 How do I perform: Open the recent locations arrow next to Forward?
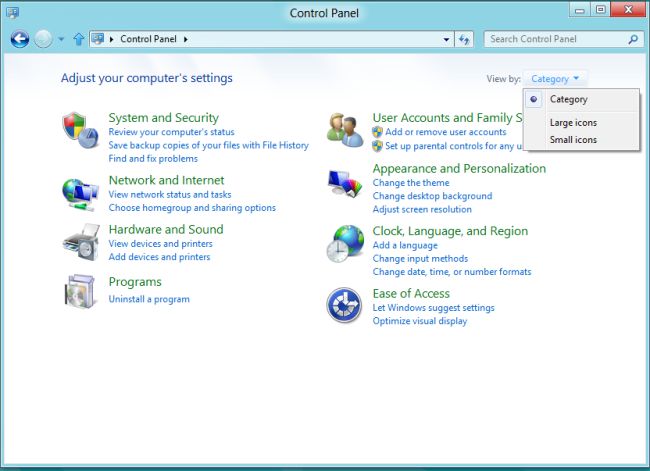pos(61,39)
